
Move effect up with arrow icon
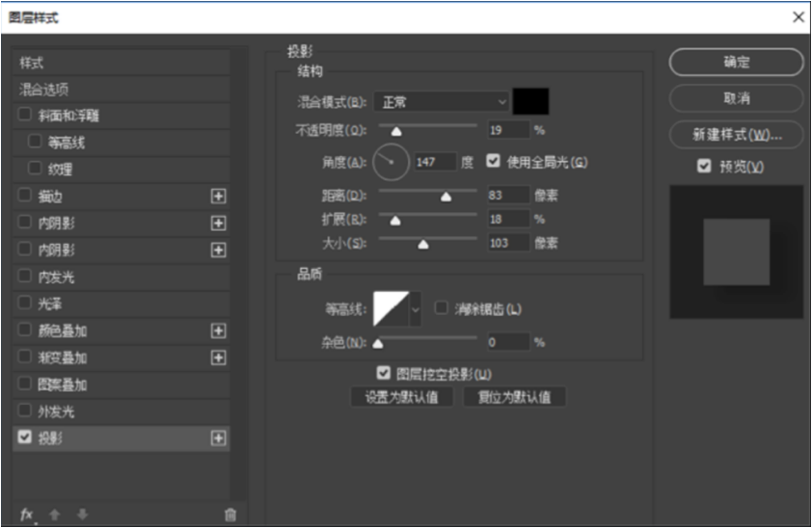(54, 515)
